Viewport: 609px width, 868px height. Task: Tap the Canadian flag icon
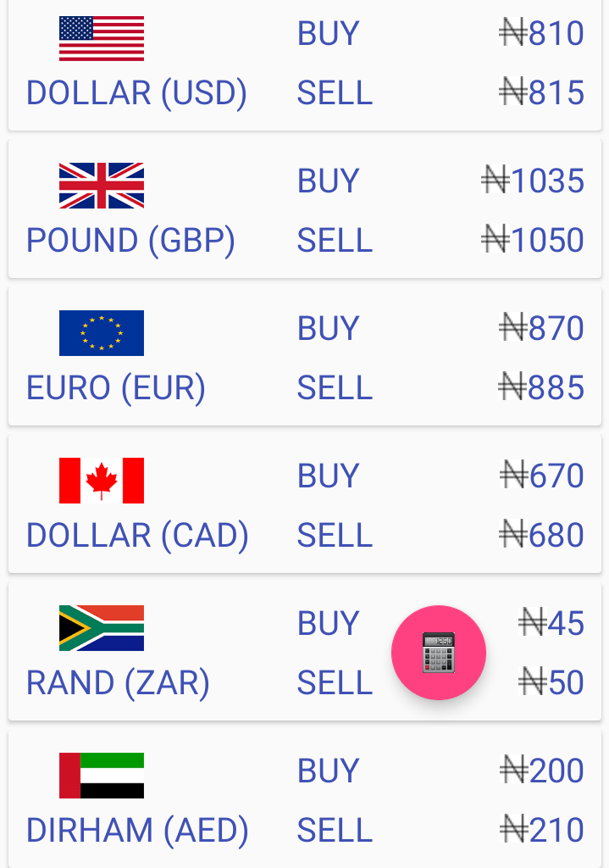102,481
